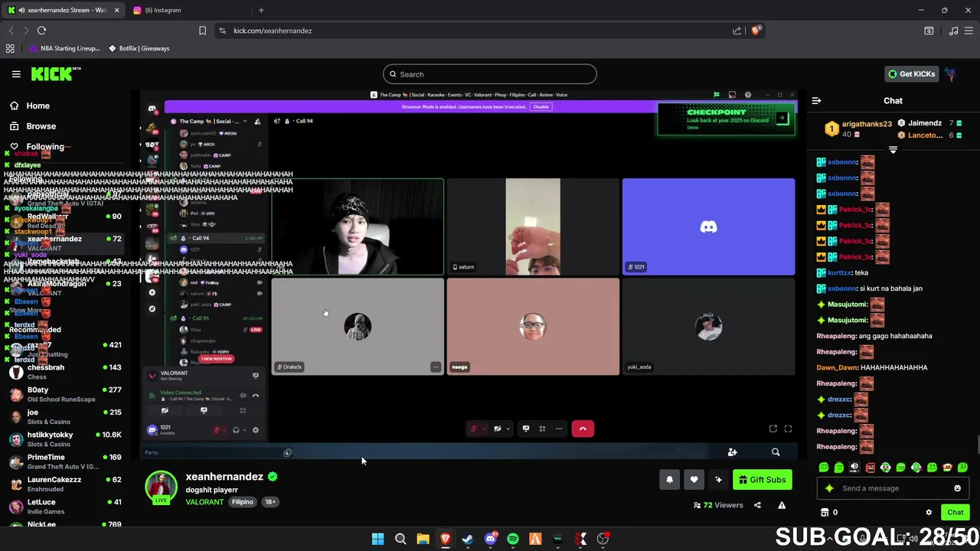Share the stream with the share icon

[x=757, y=505]
